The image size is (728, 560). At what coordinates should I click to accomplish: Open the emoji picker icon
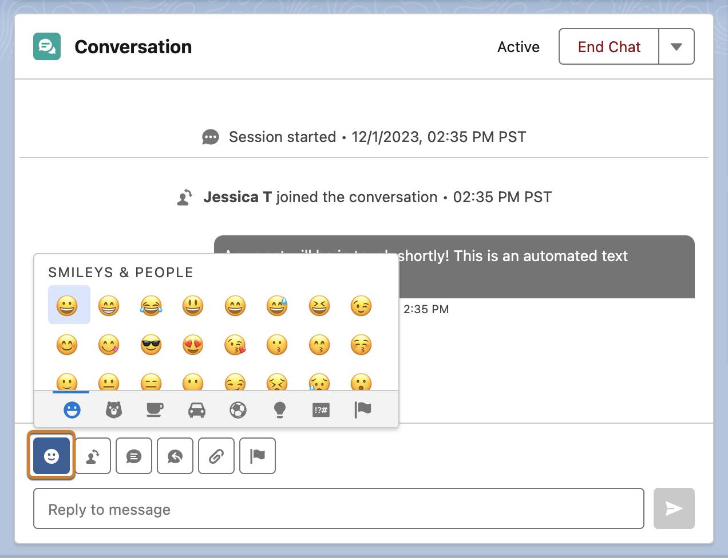[x=50, y=456]
